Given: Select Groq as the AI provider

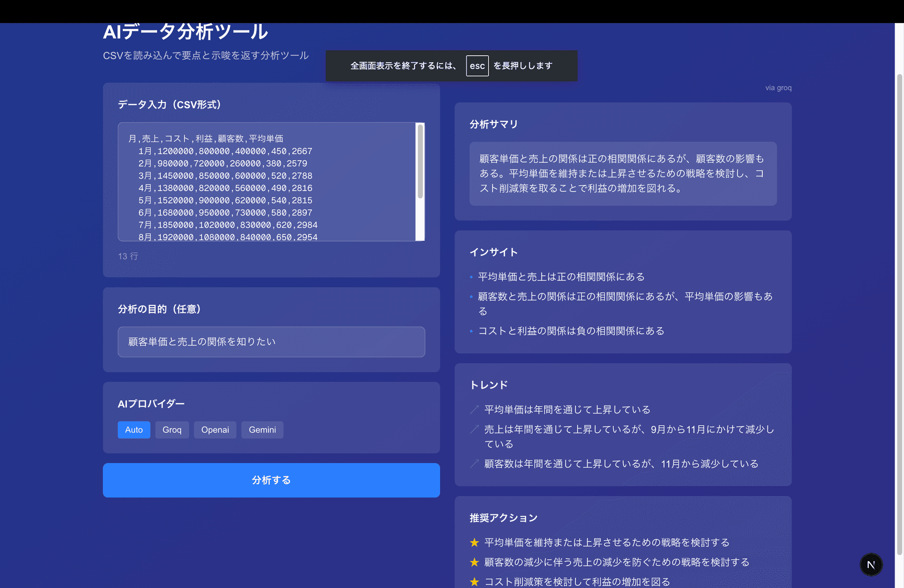Looking at the screenshot, I should [172, 430].
